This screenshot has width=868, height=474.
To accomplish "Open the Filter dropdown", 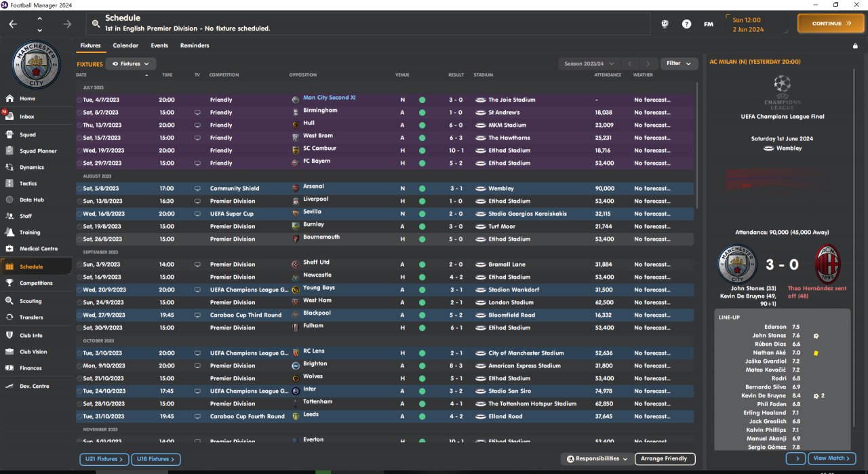I will pyautogui.click(x=679, y=64).
